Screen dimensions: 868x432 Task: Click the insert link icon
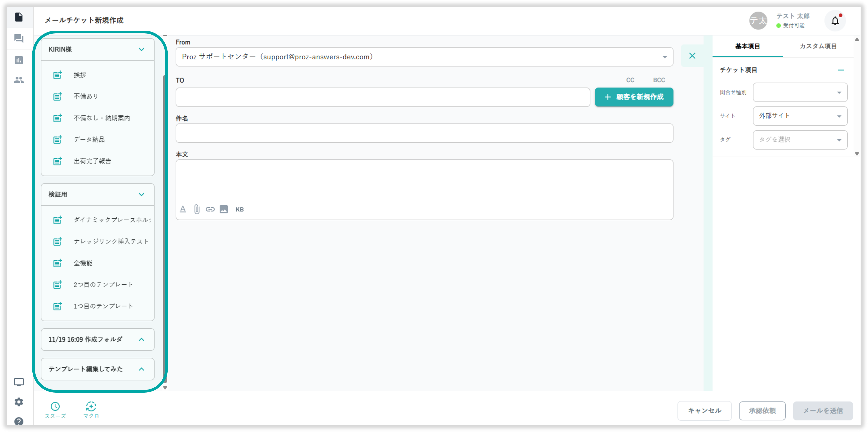[x=210, y=209]
